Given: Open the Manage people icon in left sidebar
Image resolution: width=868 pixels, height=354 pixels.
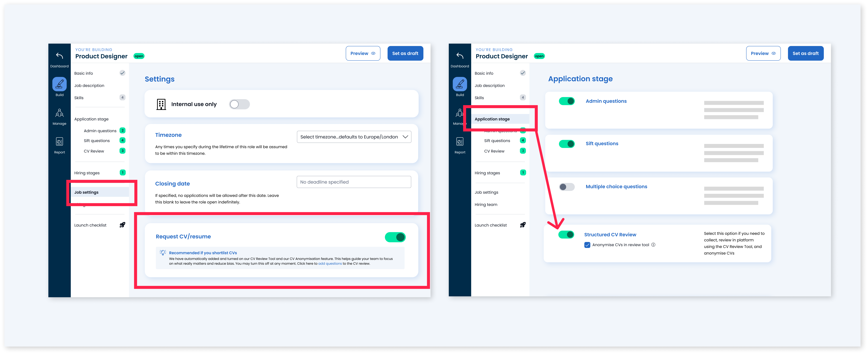Looking at the screenshot, I should pyautogui.click(x=59, y=113).
